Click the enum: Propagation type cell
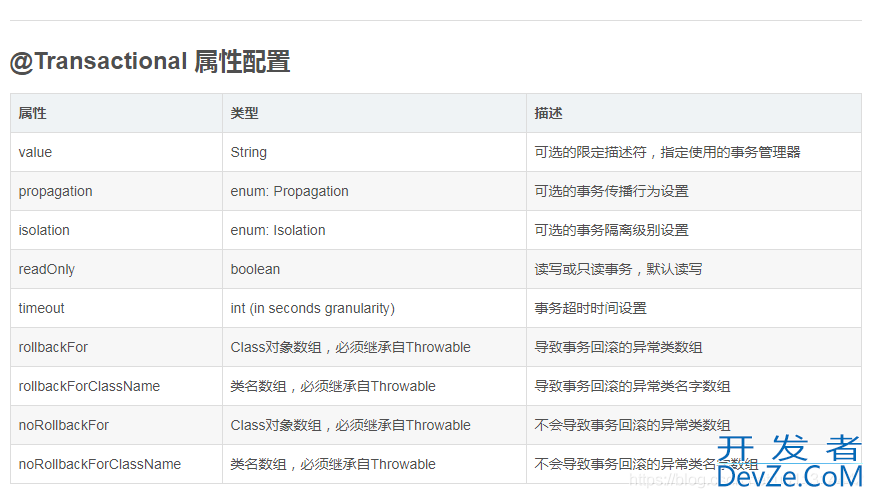Image resolution: width=873 pixels, height=498 pixels. coord(289,191)
